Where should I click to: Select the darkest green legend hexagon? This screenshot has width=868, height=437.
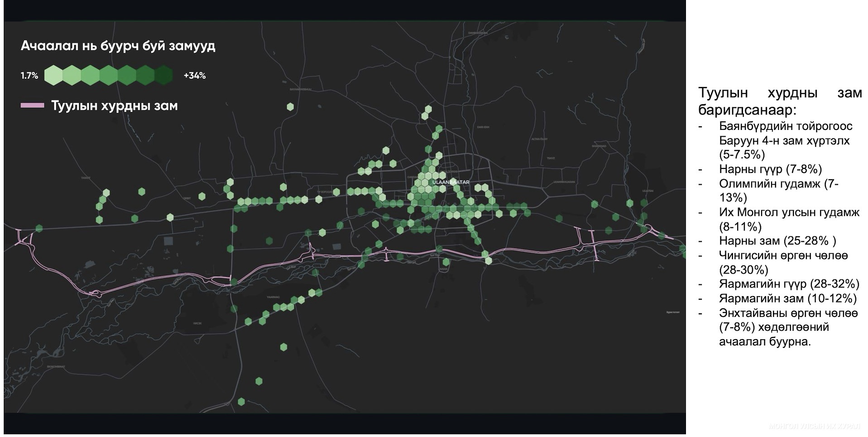164,75
